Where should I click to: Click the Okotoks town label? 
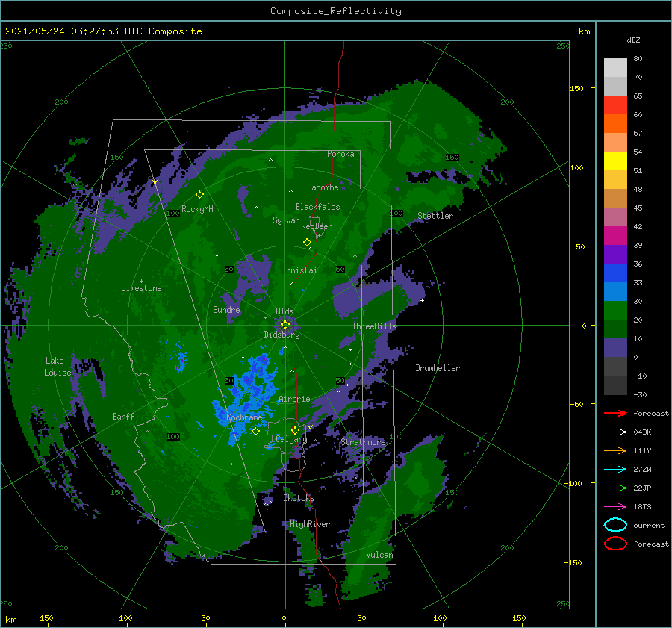[299, 498]
